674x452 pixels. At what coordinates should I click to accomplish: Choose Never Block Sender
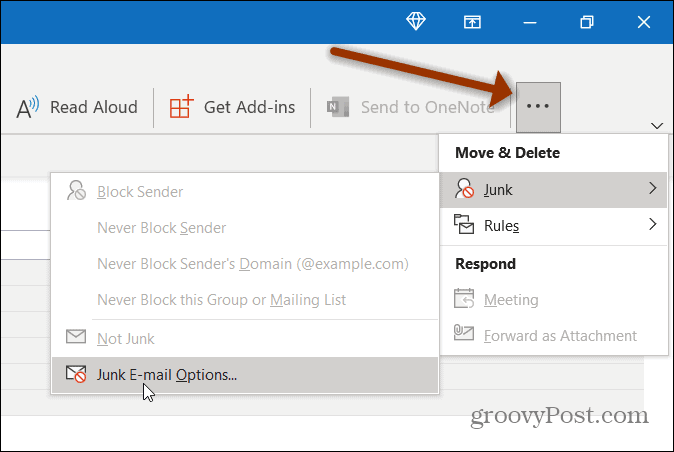(x=245, y=228)
